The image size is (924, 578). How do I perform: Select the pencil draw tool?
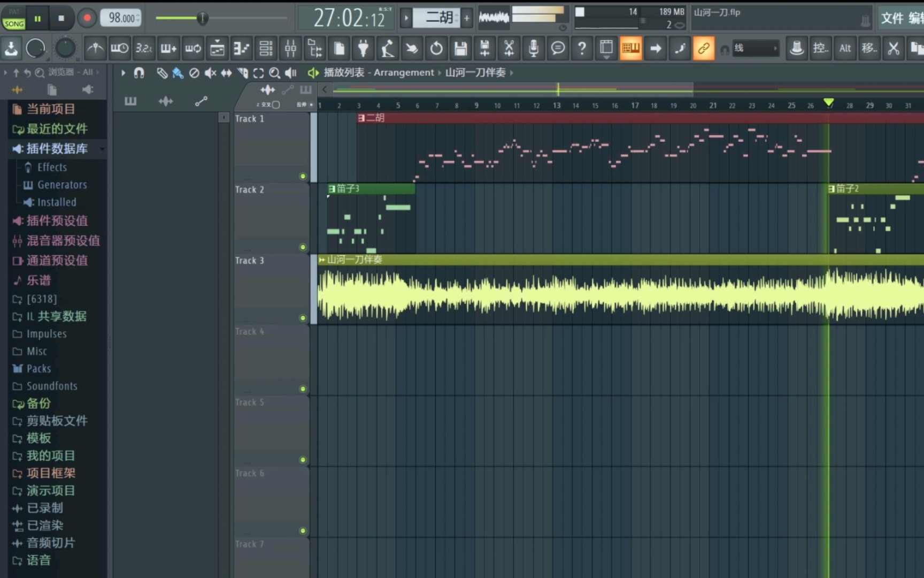point(161,73)
